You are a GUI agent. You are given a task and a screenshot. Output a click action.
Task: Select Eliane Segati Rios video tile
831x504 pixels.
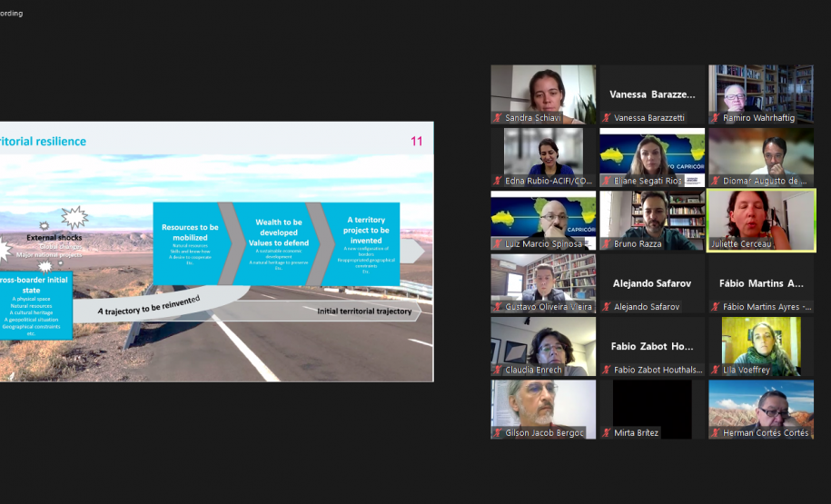pos(652,156)
